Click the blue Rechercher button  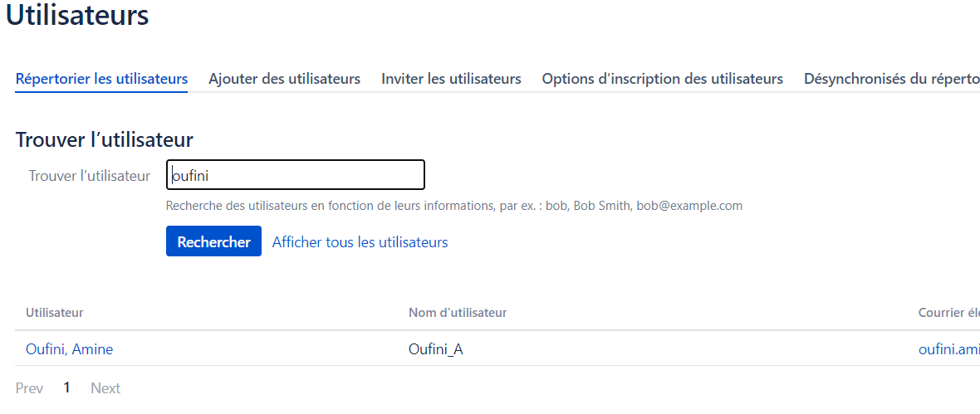[x=213, y=241]
